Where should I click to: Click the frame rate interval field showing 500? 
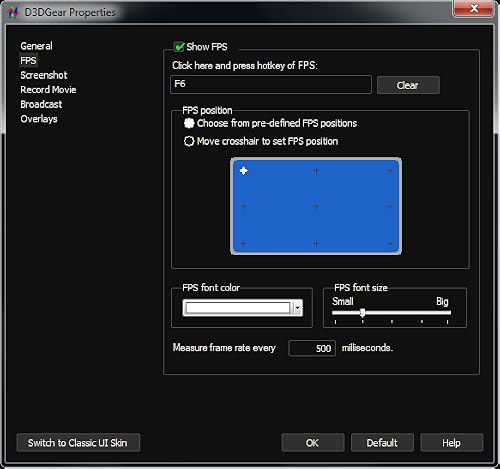coord(312,348)
